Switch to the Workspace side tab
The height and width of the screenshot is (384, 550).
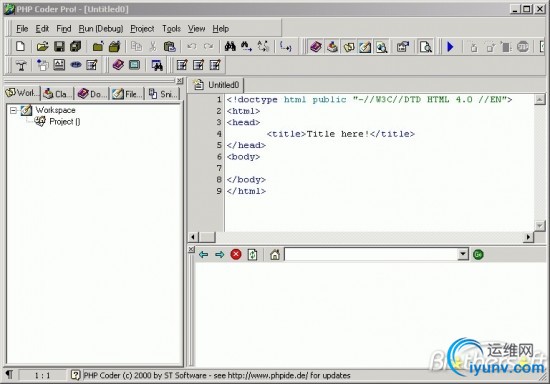(x=22, y=93)
